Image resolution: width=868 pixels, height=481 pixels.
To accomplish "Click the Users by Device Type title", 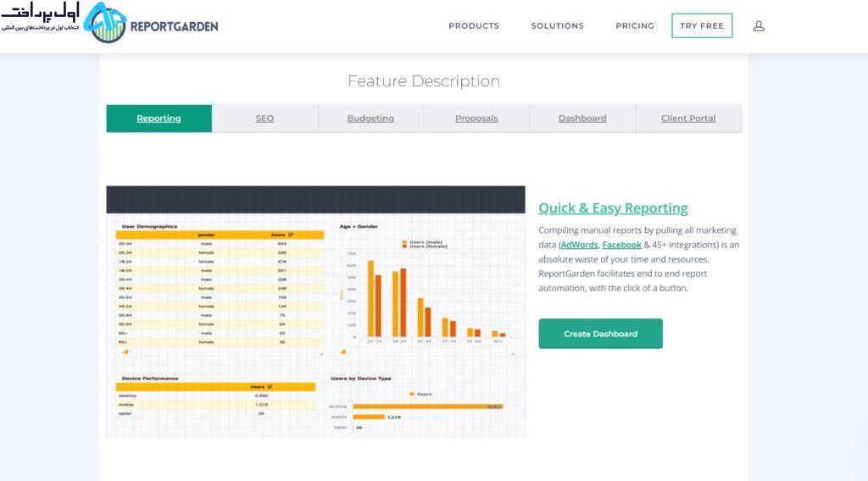I will [x=361, y=379].
